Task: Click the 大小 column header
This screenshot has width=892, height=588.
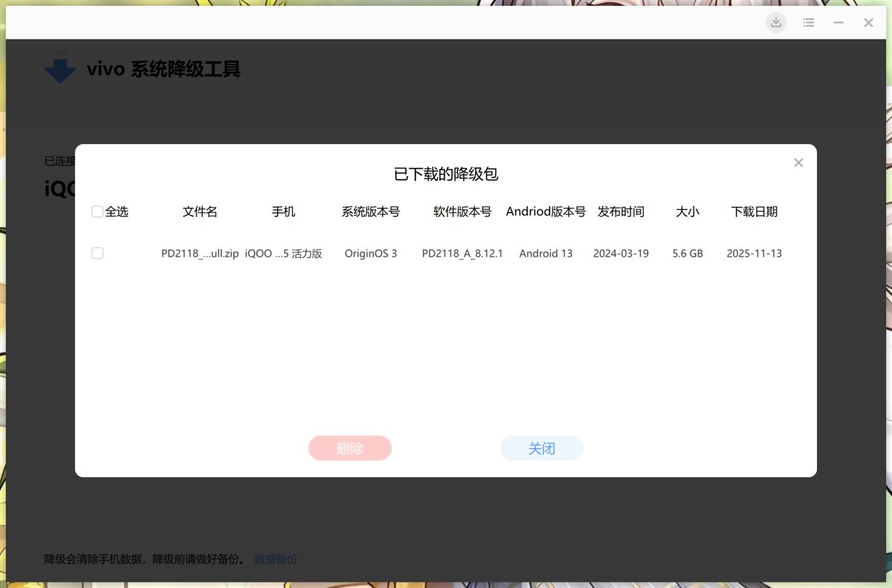Action: [x=688, y=212]
